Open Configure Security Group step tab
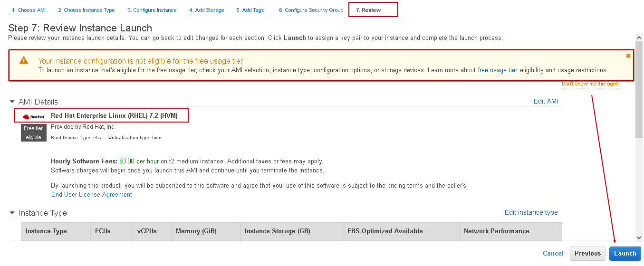 [311, 10]
